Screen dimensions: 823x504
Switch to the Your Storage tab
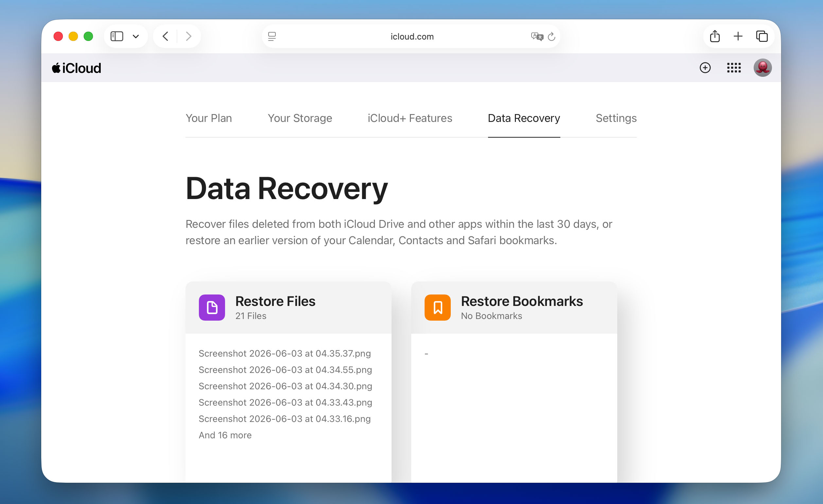point(300,118)
